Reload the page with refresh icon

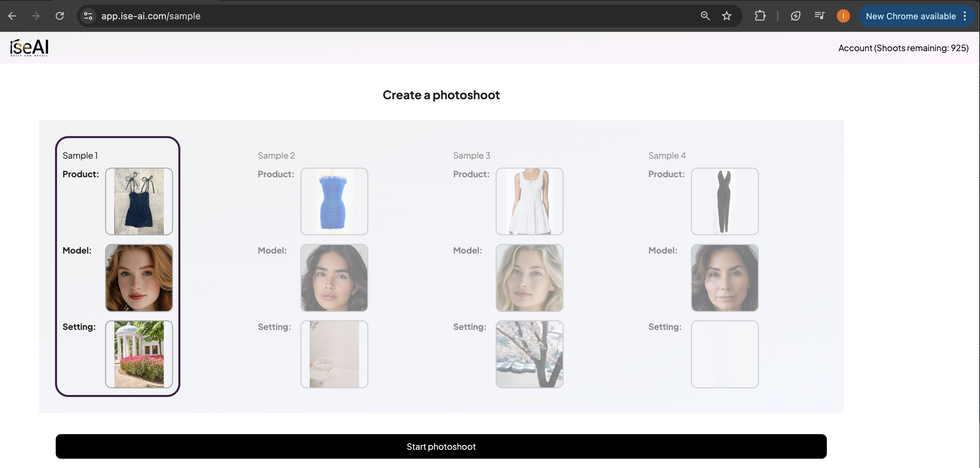60,16
